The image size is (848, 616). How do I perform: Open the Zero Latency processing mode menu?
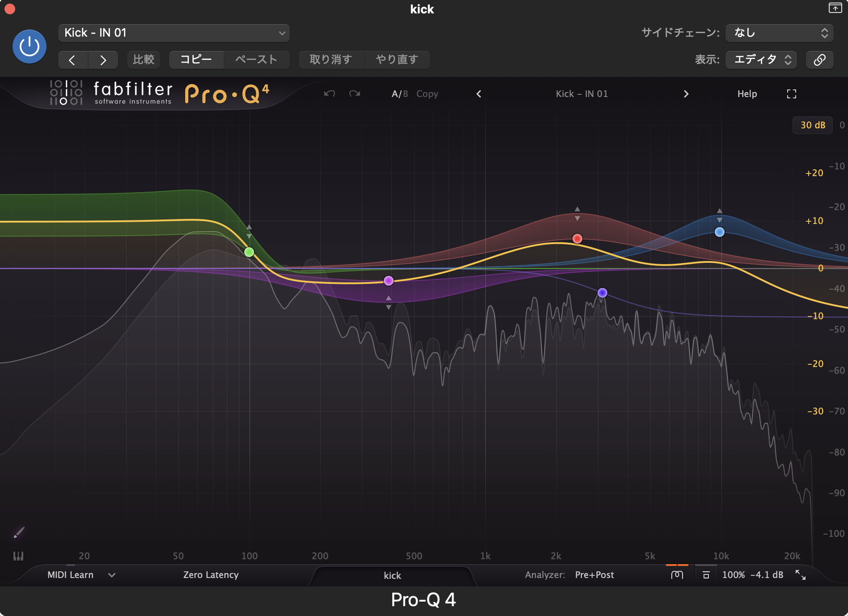211,575
